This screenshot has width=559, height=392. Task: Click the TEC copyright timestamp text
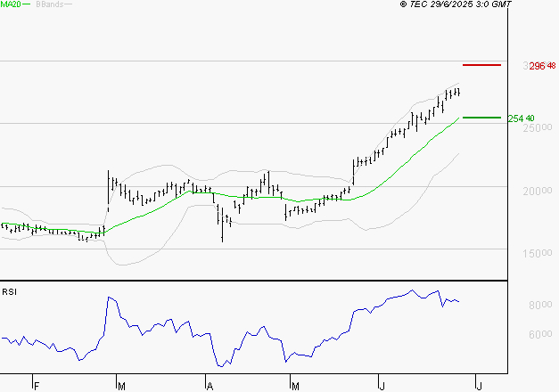pos(456,4)
